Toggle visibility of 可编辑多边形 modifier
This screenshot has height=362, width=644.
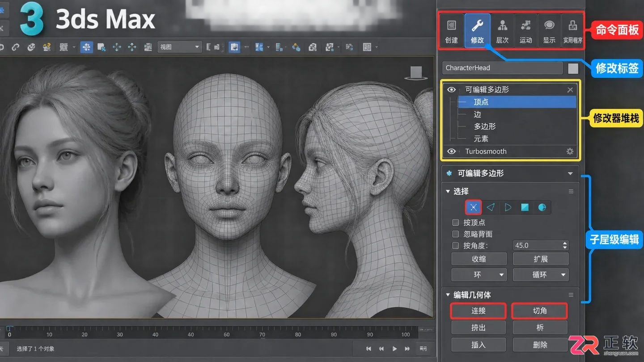point(452,90)
